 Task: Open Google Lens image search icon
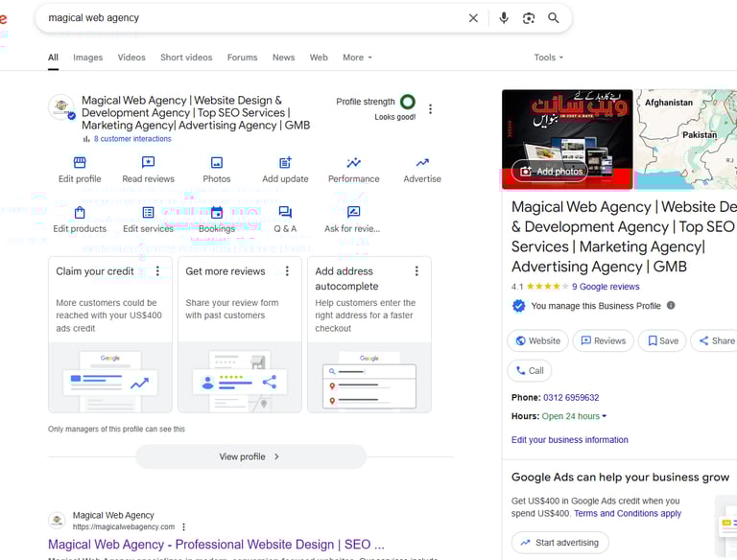pos(529,18)
